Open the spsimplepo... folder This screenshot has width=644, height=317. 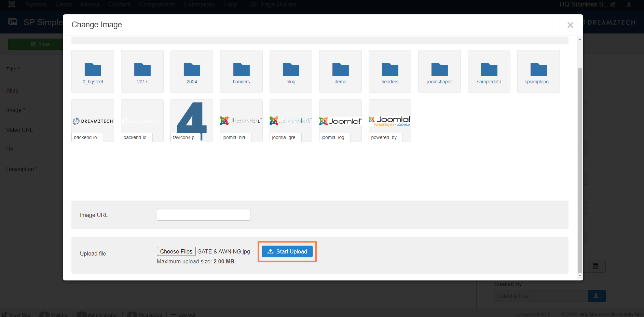pyautogui.click(x=538, y=71)
